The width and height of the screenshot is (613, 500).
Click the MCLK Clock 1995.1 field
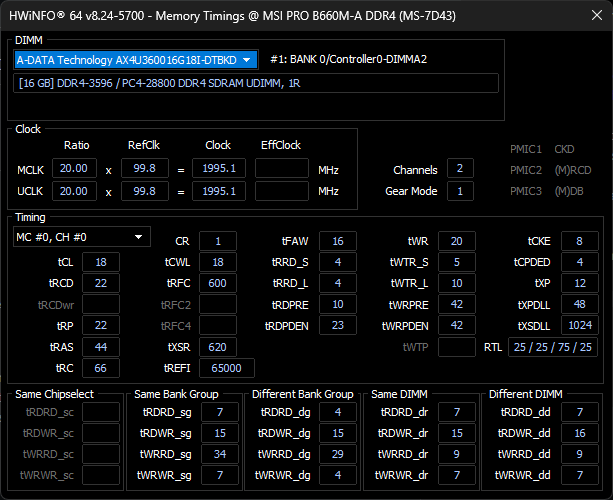click(219, 168)
